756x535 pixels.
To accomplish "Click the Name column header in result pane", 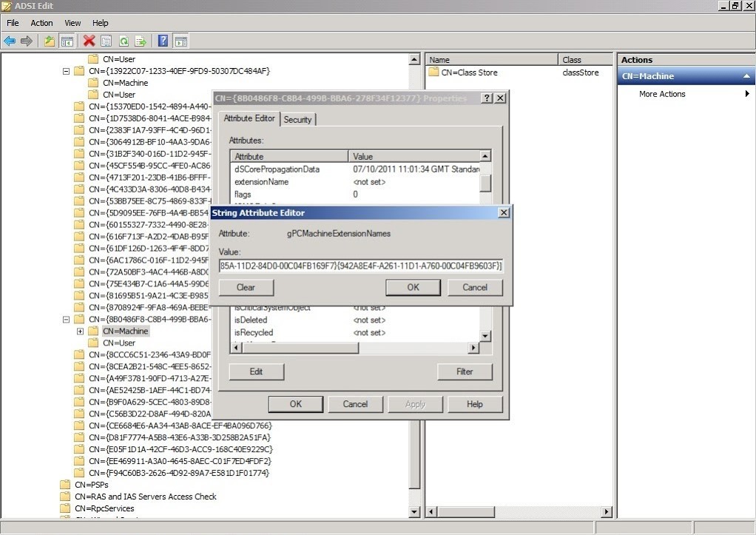I will click(491, 60).
